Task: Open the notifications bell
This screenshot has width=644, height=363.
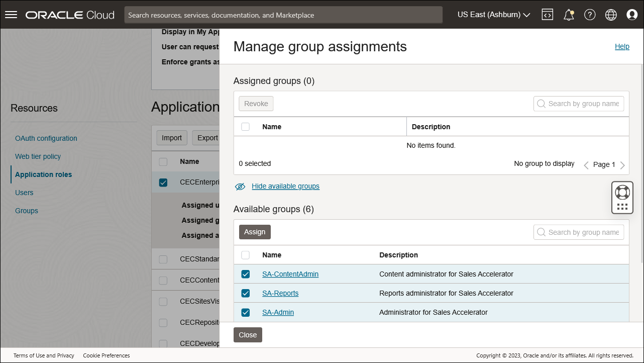Action: (x=568, y=15)
